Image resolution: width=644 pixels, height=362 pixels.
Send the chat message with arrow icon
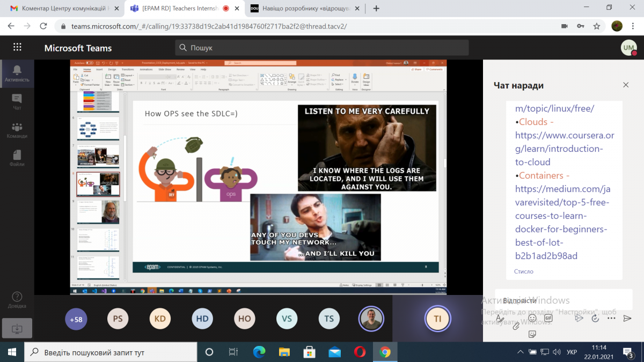point(627,318)
